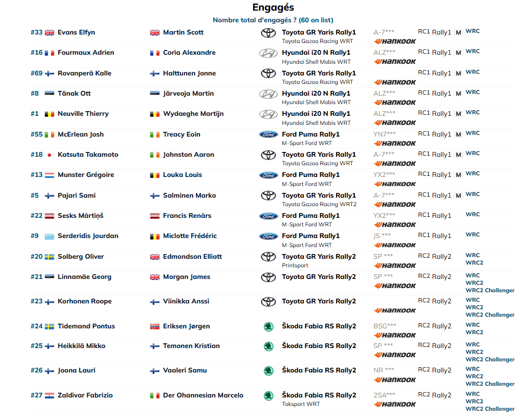Viewport: 532px width, 415px height.
Task: Click the Hyundai logo in Neuville Thierry row
Action: pyautogui.click(x=268, y=114)
